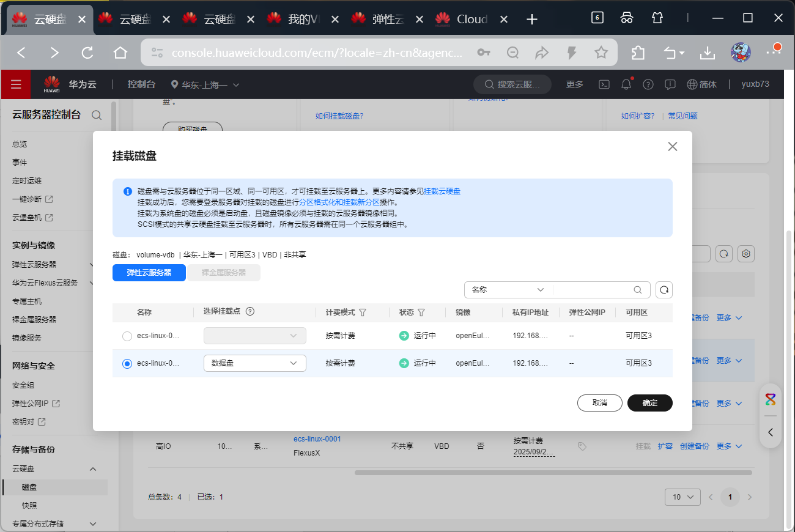The image size is (795, 532).
Task: Switch to the 我的V browser tab
Action: coord(304,20)
